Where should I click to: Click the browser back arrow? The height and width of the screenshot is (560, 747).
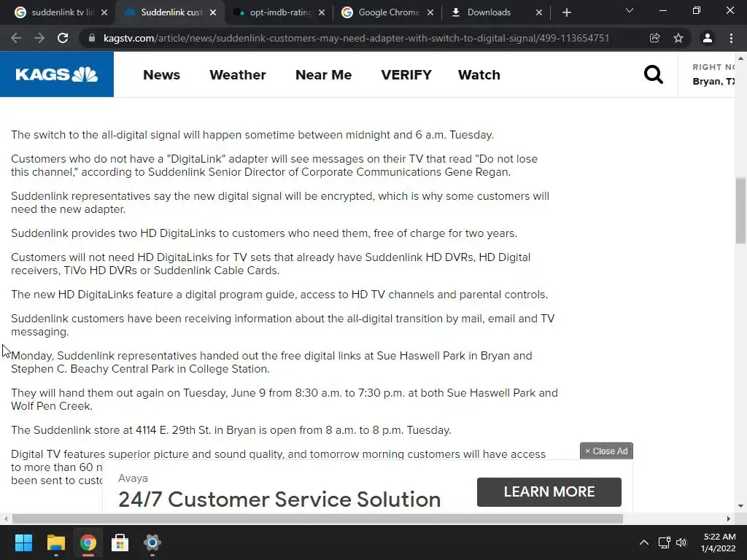pos(16,38)
